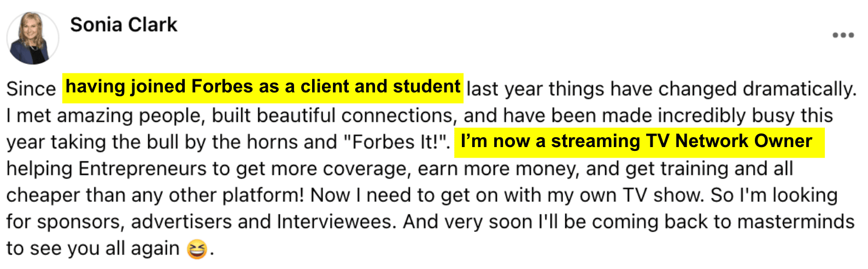Click highlighted 'I'm now a streaming TV Network Owner'

pyautogui.click(x=636, y=141)
